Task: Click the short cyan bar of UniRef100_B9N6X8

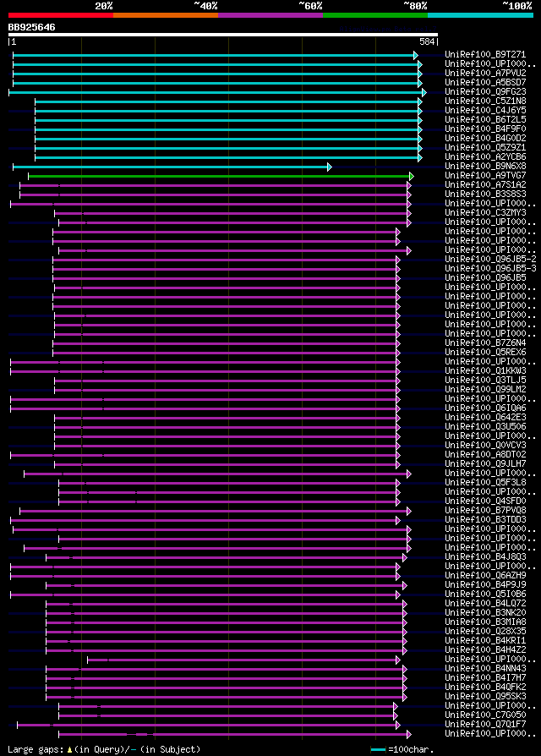Action: pyautogui.click(x=172, y=167)
